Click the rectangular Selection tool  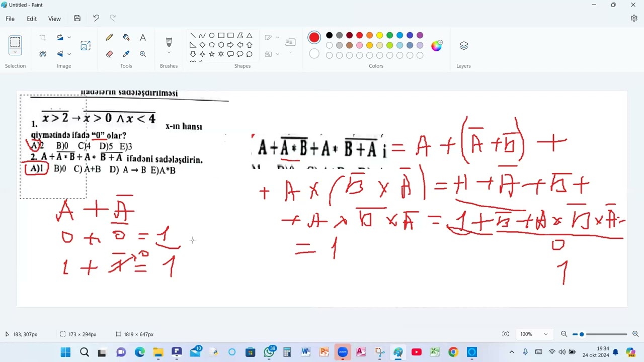[15, 42]
